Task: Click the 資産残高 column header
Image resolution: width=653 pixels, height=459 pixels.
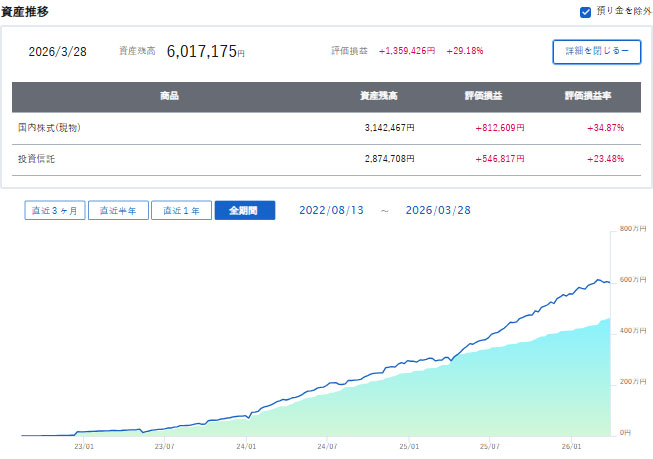Action: [x=377, y=97]
